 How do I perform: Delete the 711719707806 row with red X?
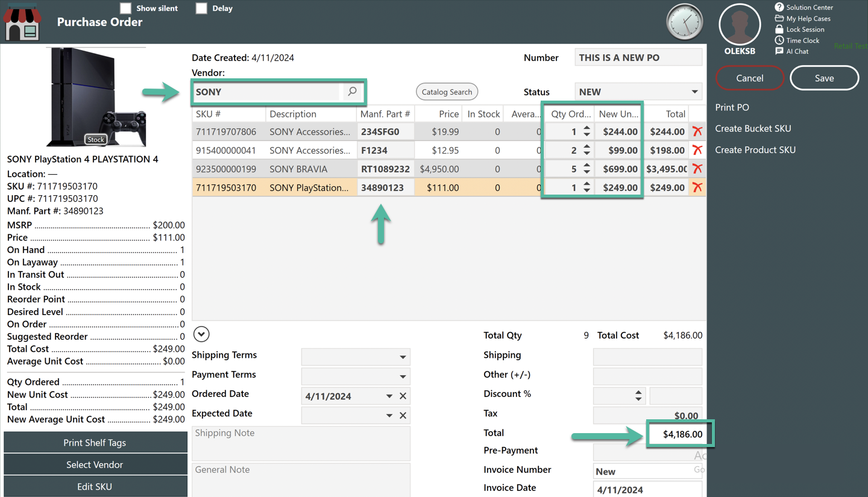coord(697,131)
